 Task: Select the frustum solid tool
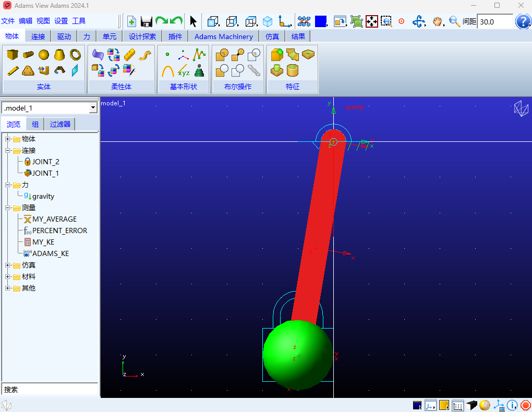59,54
